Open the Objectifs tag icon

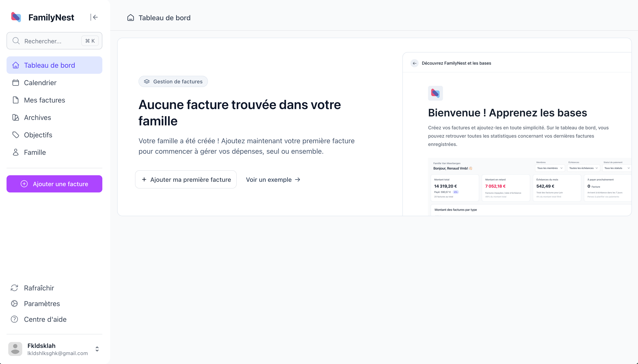pyautogui.click(x=16, y=135)
